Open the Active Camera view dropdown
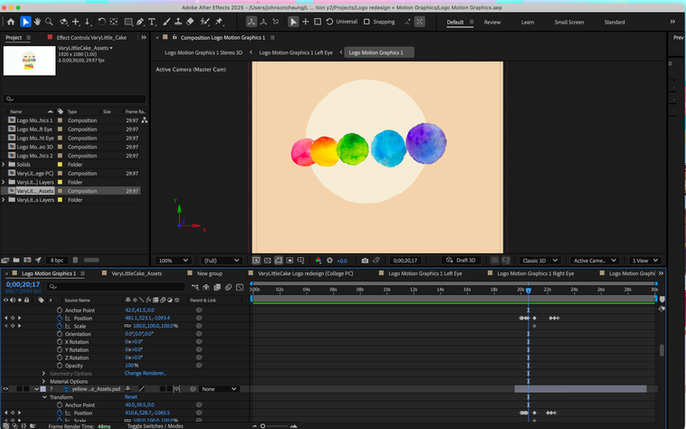686x429 pixels. click(x=595, y=261)
